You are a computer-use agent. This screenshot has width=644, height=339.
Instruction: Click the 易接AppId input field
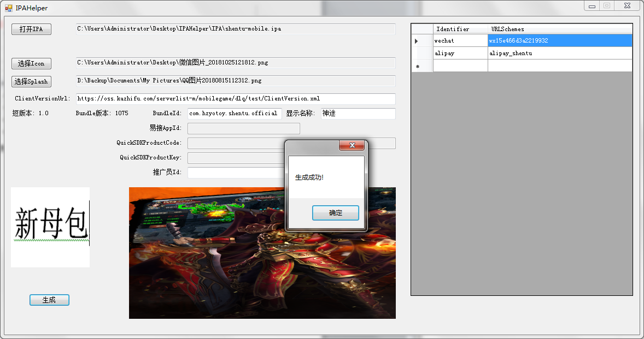click(244, 128)
